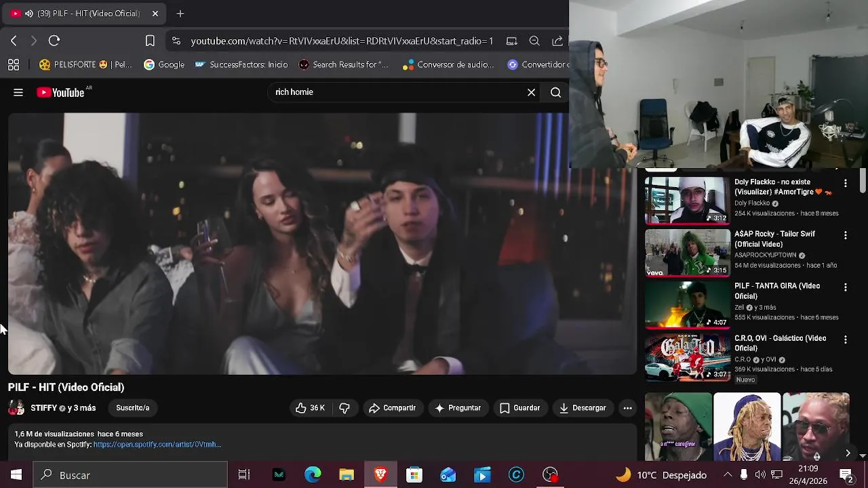Open the weather widget 10°C Despejado

[661, 475]
